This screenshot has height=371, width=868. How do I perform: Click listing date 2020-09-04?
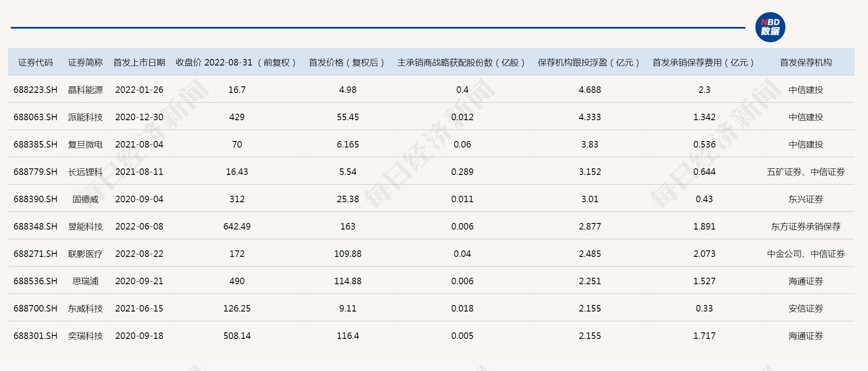click(139, 199)
